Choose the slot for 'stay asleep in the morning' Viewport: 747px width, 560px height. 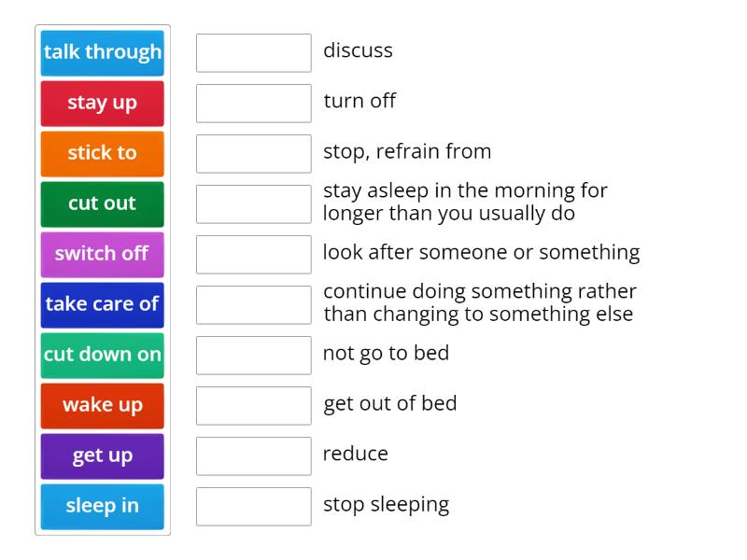254,203
